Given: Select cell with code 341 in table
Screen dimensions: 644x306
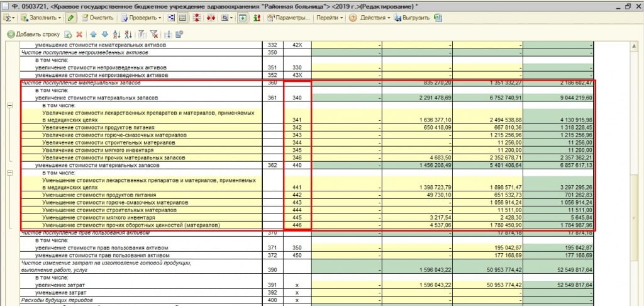Looking at the screenshot, I should 297,119.
